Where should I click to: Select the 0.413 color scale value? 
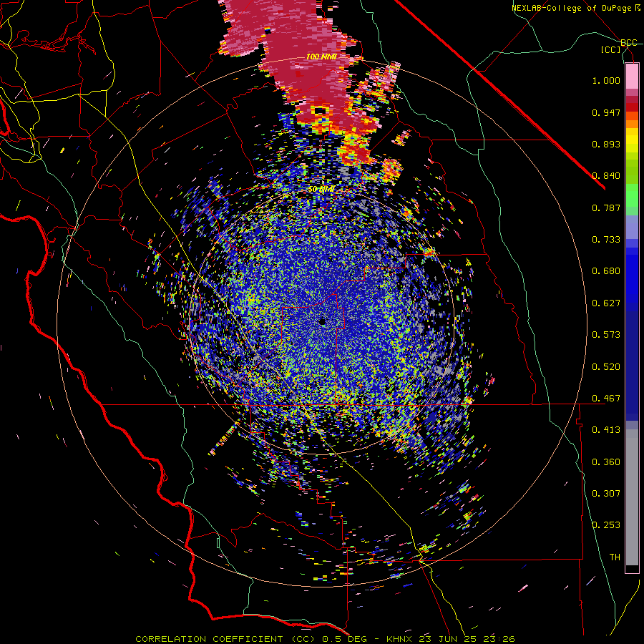(x=606, y=430)
